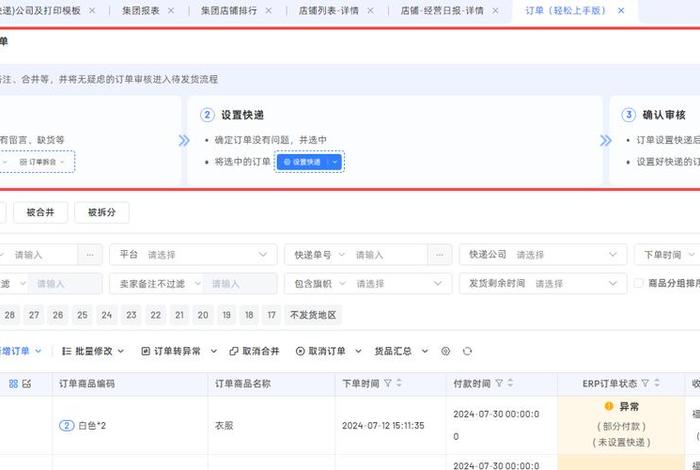Filter orders by 被拆分

(102, 212)
